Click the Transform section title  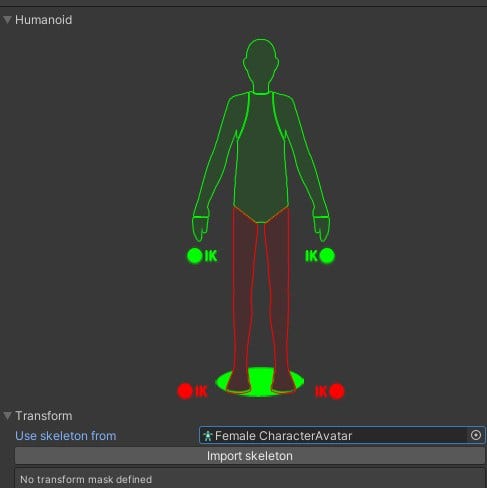click(x=44, y=416)
